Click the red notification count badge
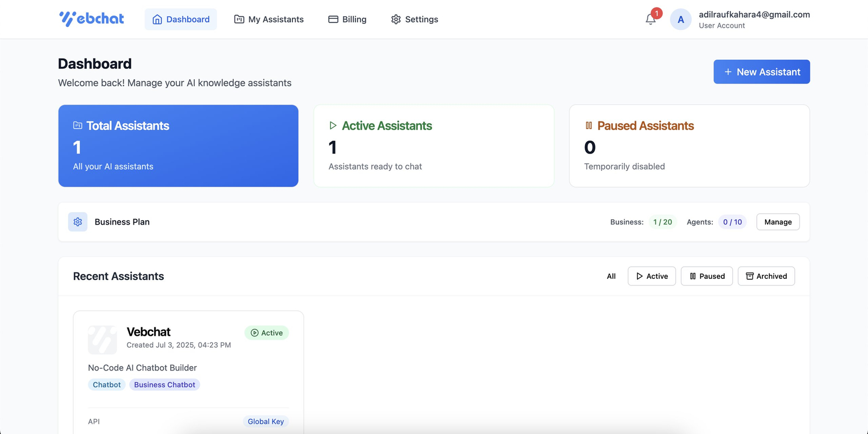The height and width of the screenshot is (434, 868). (x=656, y=14)
